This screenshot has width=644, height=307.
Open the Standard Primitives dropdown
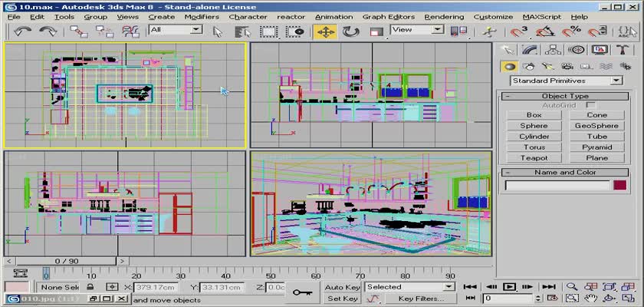pos(565,81)
